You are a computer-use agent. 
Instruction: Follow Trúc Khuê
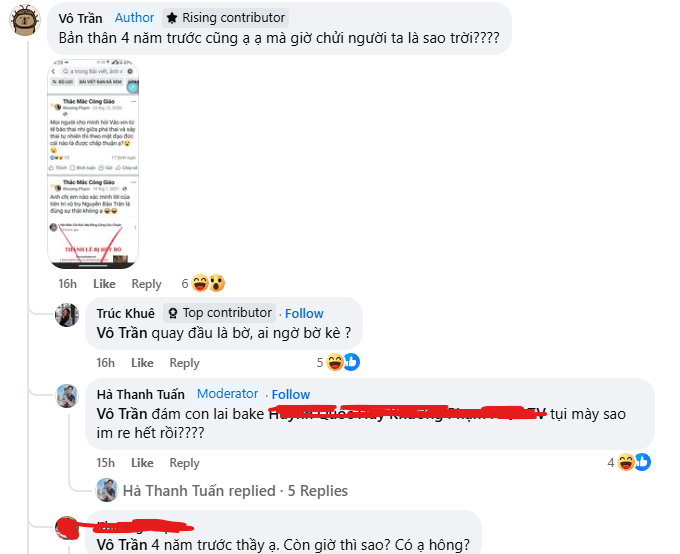click(304, 313)
